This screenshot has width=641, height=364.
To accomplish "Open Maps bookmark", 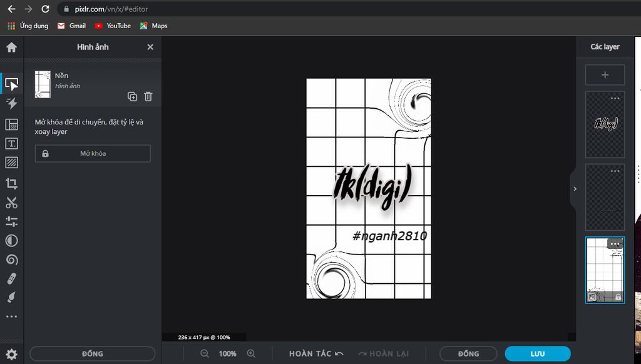I will point(154,26).
